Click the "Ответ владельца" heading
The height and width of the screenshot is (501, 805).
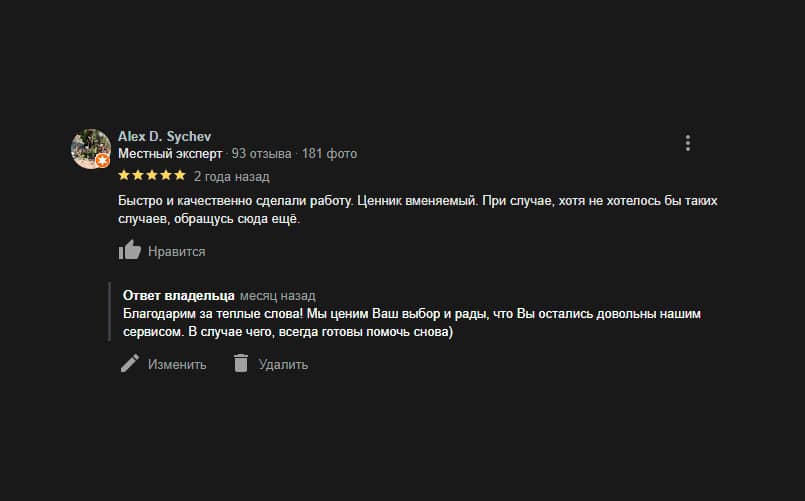pos(178,296)
